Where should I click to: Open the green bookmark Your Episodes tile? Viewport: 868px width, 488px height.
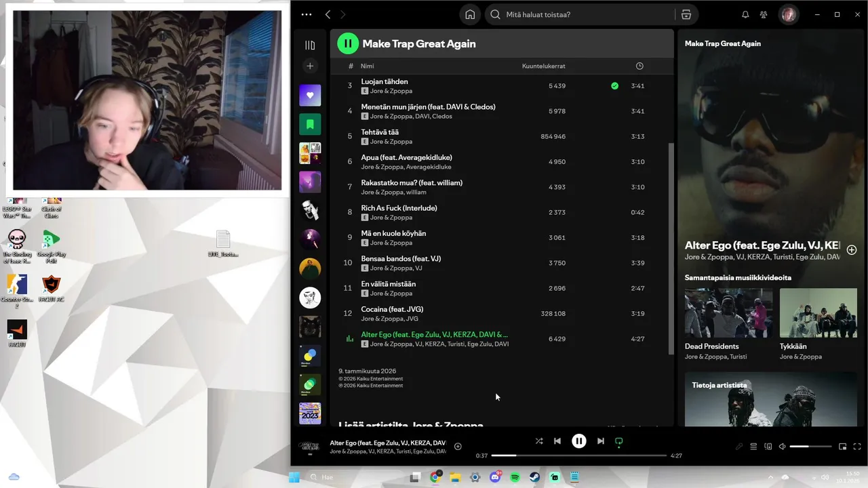pos(310,124)
